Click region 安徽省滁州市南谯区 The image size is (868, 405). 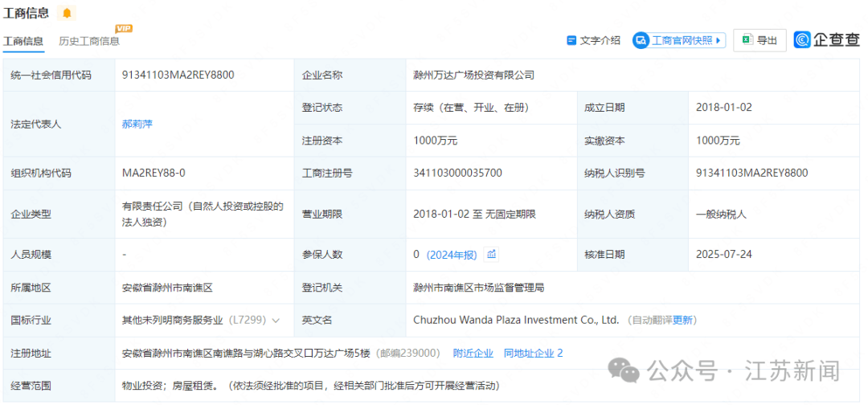(x=167, y=288)
